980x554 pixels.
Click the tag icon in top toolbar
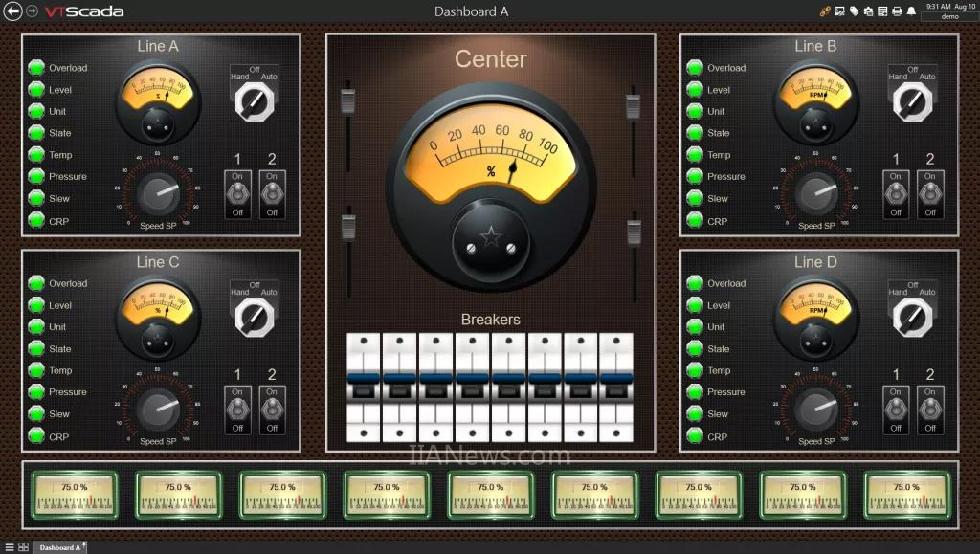click(854, 11)
